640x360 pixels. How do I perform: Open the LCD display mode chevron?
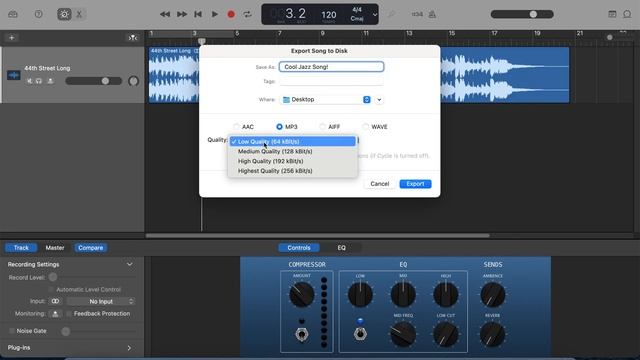375,15
